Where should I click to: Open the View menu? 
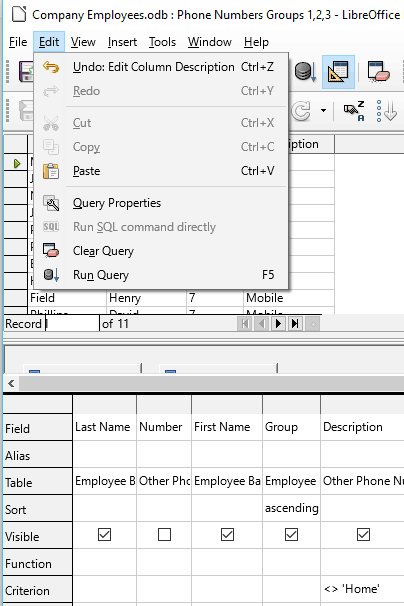(x=83, y=42)
